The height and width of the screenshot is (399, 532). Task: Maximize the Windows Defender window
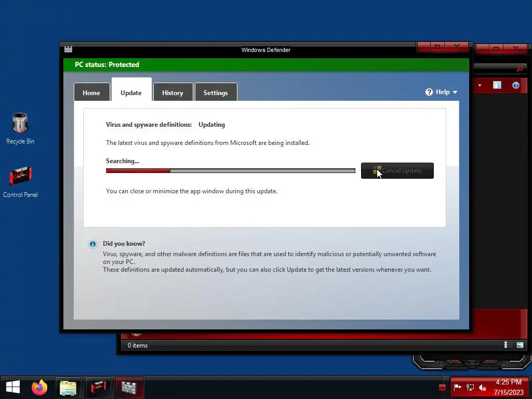tap(437, 47)
